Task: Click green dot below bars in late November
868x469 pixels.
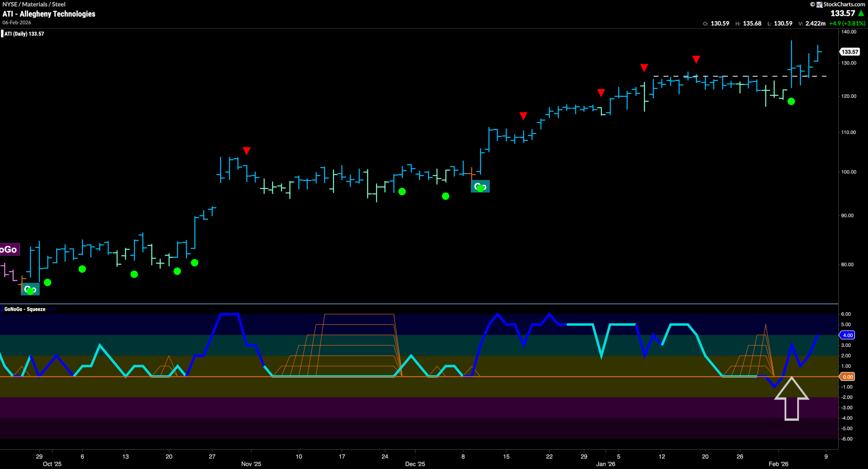Action: pos(402,192)
